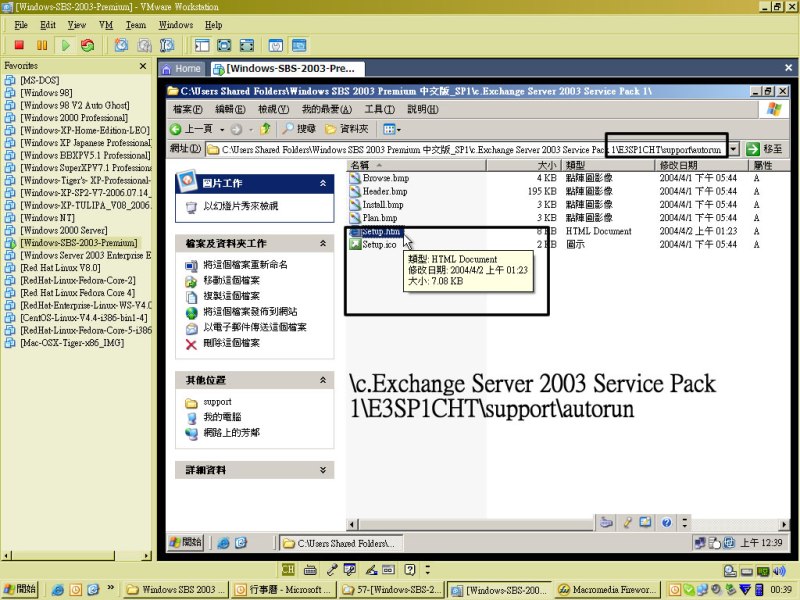This screenshot has width=800, height=600.
Task: Collapse the 檔案及資料夾工作 panel
Action: point(323,243)
